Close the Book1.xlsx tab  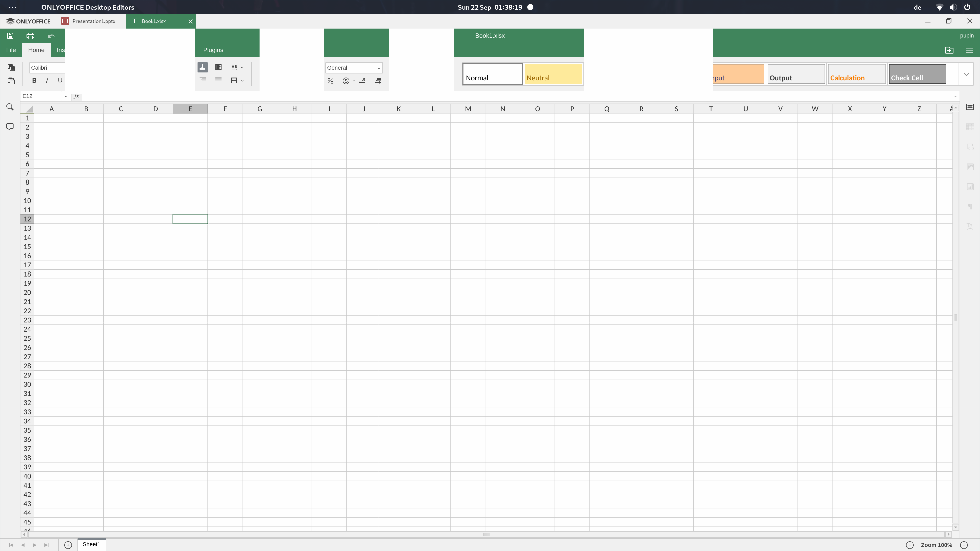[x=191, y=21]
